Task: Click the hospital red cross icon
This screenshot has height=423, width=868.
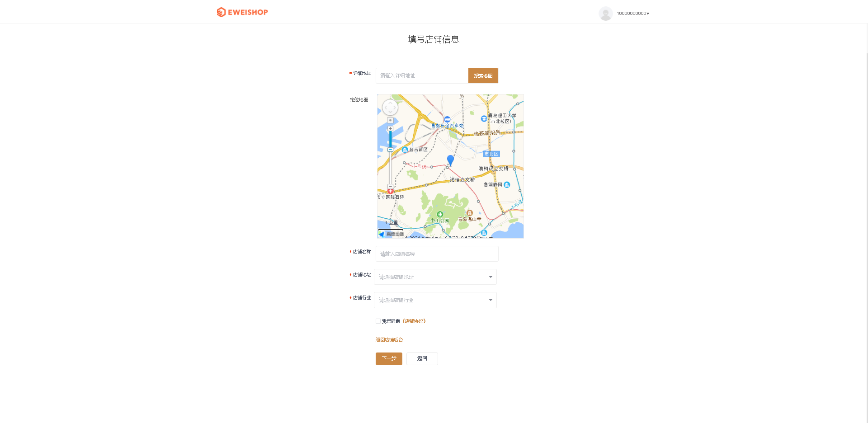Action: point(390,191)
